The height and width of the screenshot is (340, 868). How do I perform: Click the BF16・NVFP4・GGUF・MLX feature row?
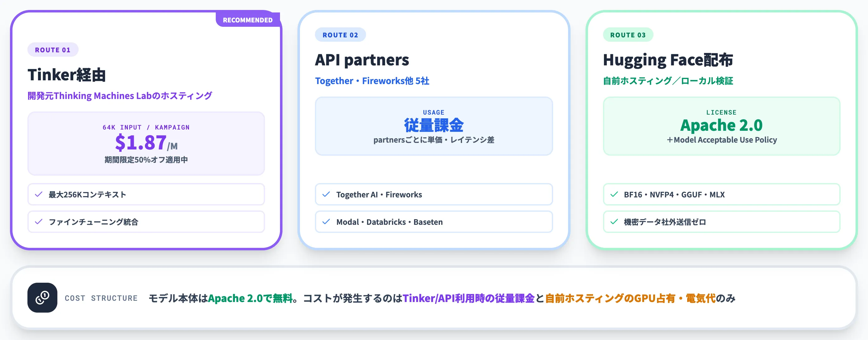[x=721, y=194]
